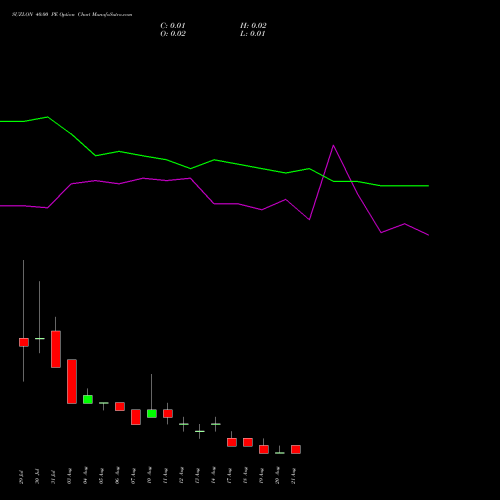Click the 07 Aug date label

pos(134,476)
